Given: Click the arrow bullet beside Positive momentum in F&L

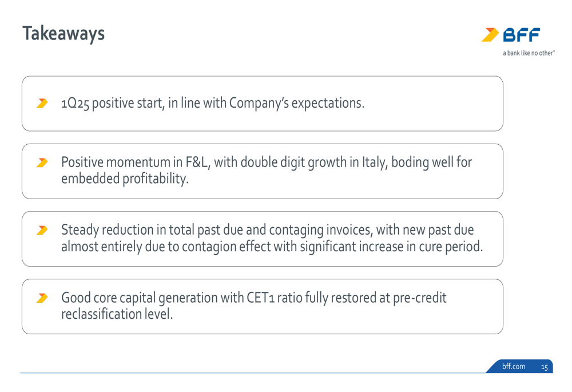Looking at the screenshot, I should point(42,163).
